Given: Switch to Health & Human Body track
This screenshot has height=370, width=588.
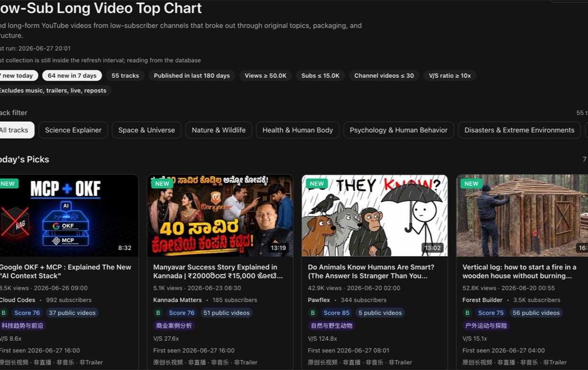Looking at the screenshot, I should [x=298, y=130].
